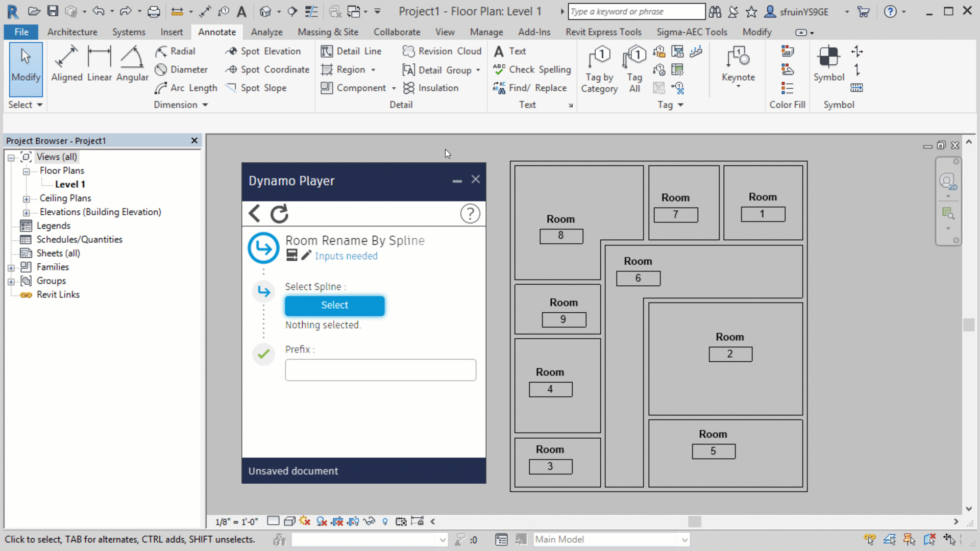Click the Prefix input field
This screenshot has height=551, width=980.
click(x=380, y=370)
